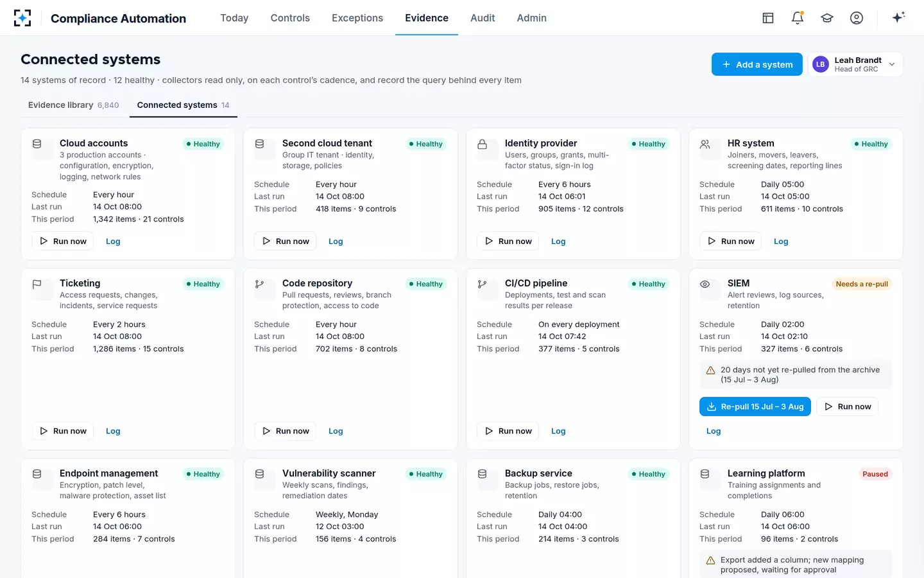Open the Code repository Log
The height and width of the screenshot is (578, 924).
pos(336,431)
